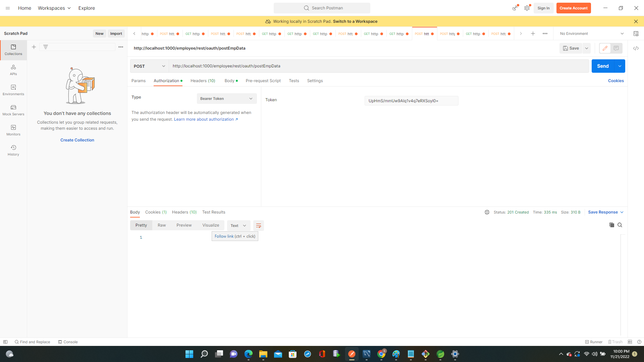The height and width of the screenshot is (362, 644).
Task: Switch request to comment mode
Action: click(616, 48)
